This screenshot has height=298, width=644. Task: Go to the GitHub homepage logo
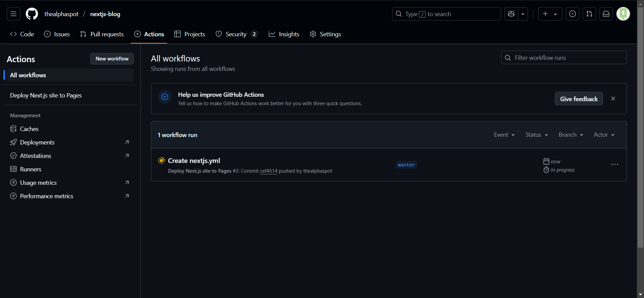click(x=32, y=14)
